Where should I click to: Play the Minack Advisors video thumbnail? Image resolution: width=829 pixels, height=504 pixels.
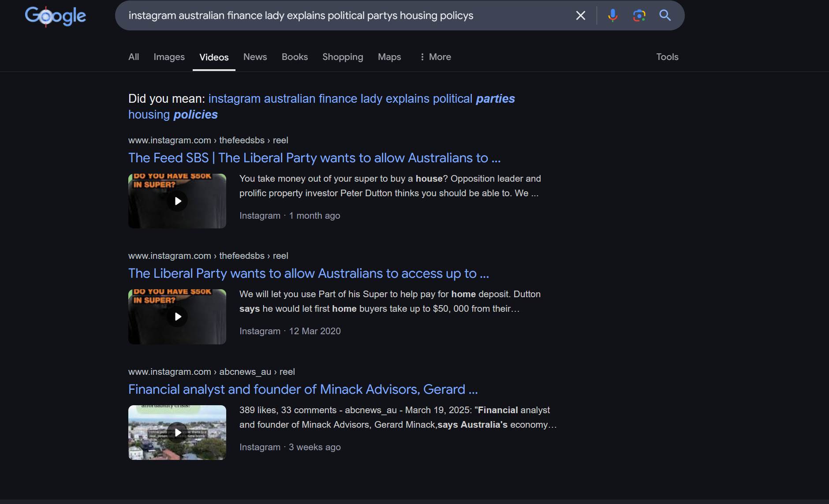[x=177, y=433]
